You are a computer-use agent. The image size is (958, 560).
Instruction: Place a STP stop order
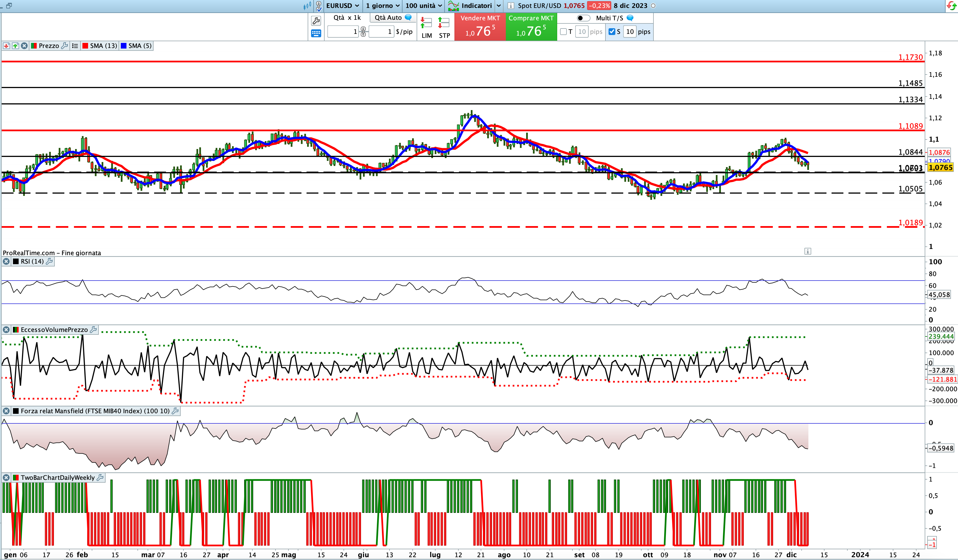(444, 28)
